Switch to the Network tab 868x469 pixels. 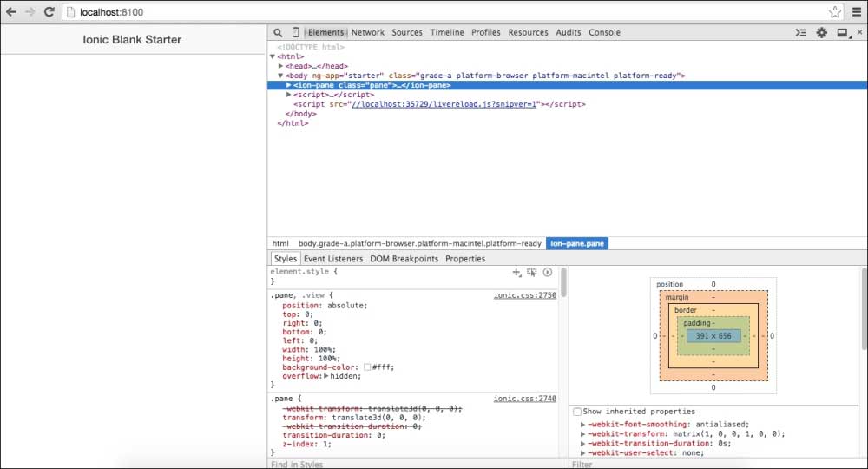(367, 33)
